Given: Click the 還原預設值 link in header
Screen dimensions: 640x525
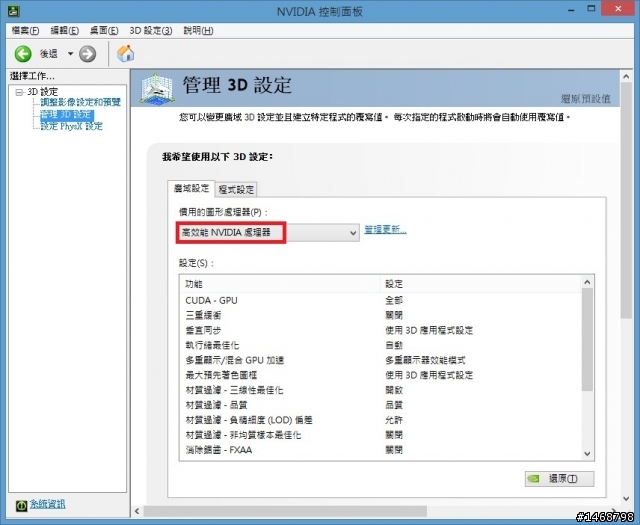Looking at the screenshot, I should (x=585, y=98).
